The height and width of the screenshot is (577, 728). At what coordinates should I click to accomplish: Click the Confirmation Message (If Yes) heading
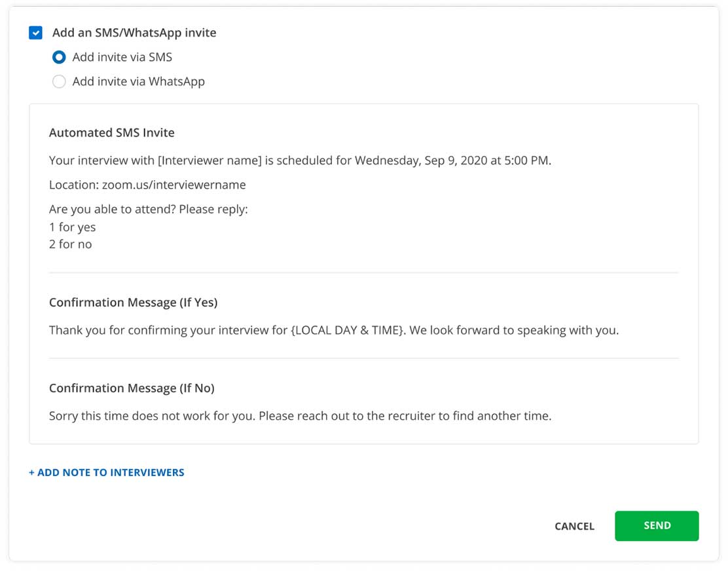[133, 303]
